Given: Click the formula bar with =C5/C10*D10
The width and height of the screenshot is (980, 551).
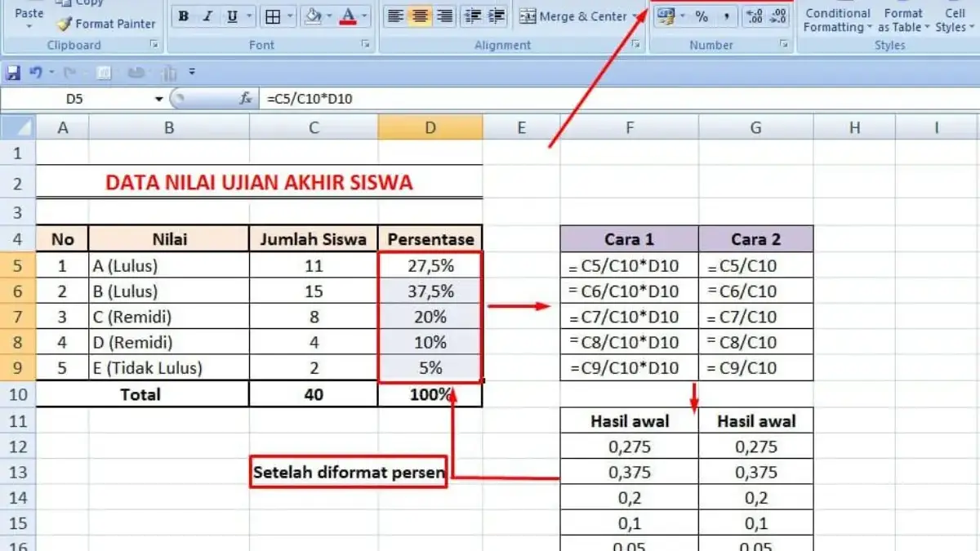Looking at the screenshot, I should coord(619,99).
